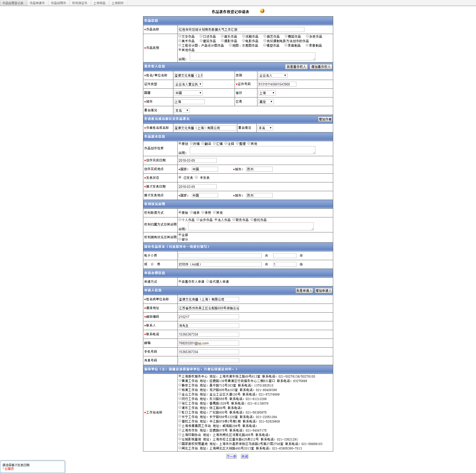
Task: Open the 作品说明书 tab
Action: click(x=58, y=3)
